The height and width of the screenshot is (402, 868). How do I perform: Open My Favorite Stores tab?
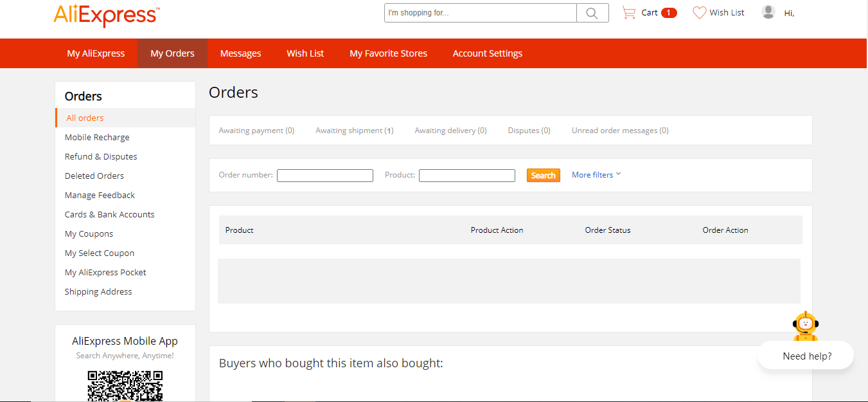click(x=388, y=53)
